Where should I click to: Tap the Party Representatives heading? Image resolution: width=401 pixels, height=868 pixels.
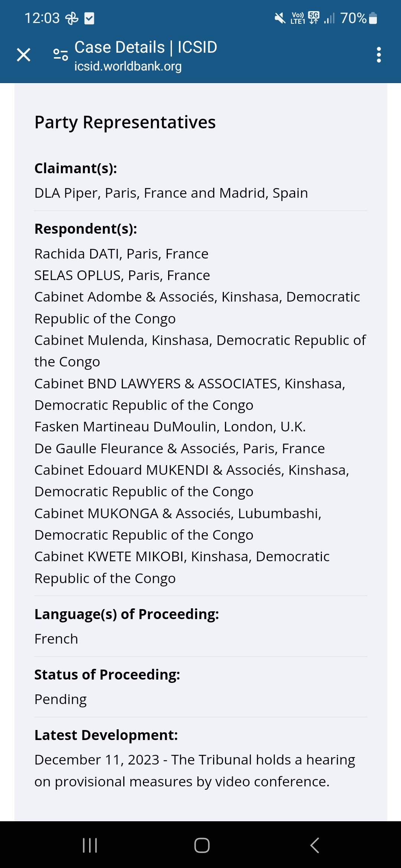coord(125,122)
